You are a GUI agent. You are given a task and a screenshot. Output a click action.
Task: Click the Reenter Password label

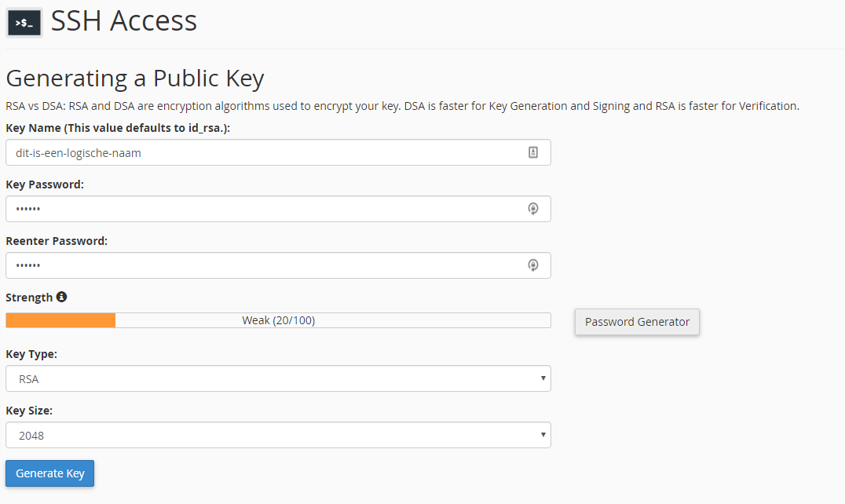click(x=57, y=241)
